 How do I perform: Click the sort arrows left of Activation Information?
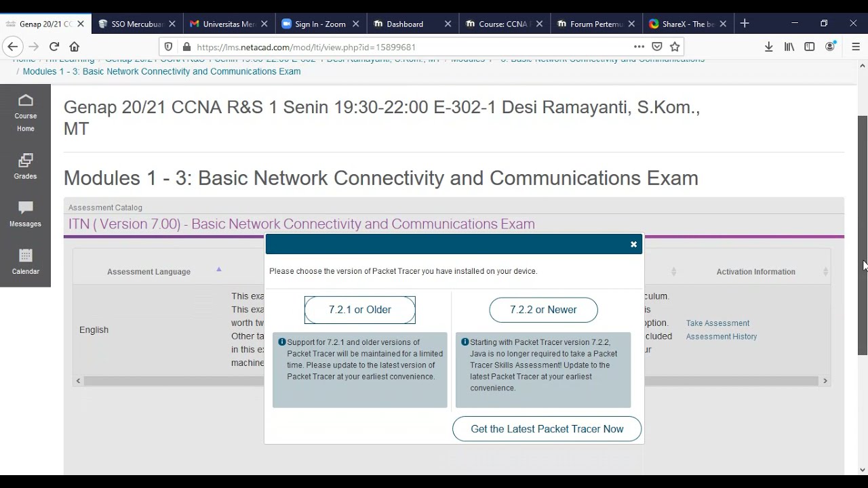click(x=673, y=272)
